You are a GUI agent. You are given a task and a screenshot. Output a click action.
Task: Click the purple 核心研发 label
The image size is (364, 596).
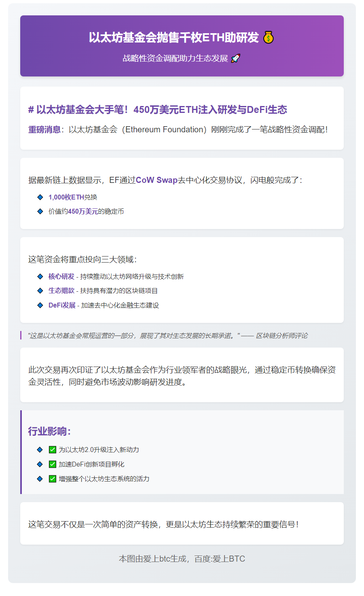point(61,276)
